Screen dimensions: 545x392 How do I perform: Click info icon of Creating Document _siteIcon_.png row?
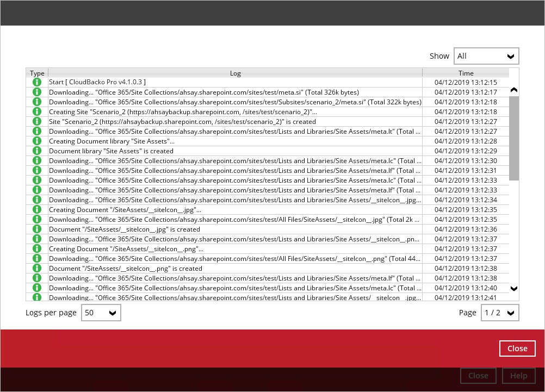(37, 248)
